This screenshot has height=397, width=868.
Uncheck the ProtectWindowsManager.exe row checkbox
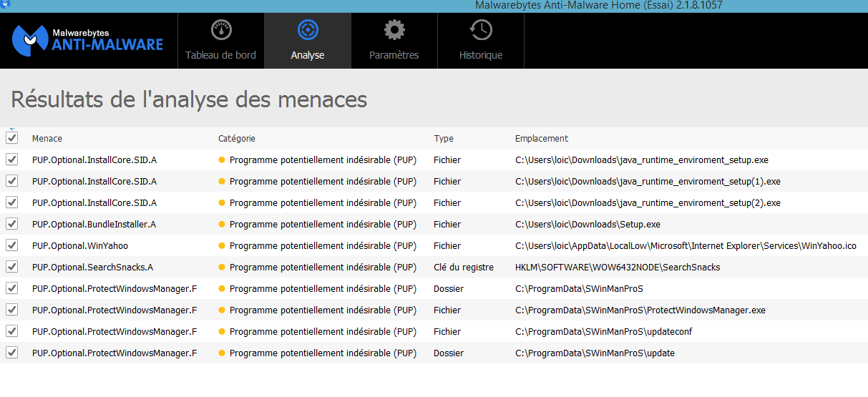[12, 310]
